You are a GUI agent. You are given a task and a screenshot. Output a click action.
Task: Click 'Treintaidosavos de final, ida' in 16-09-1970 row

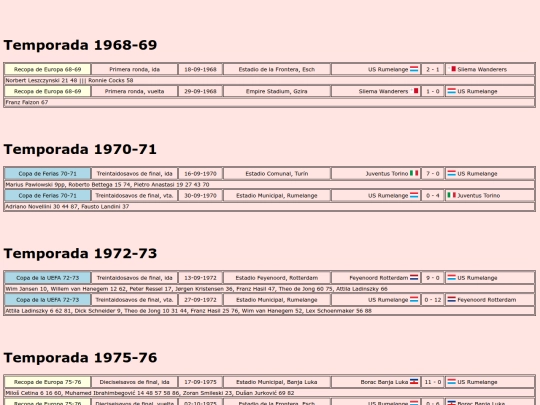coord(134,174)
